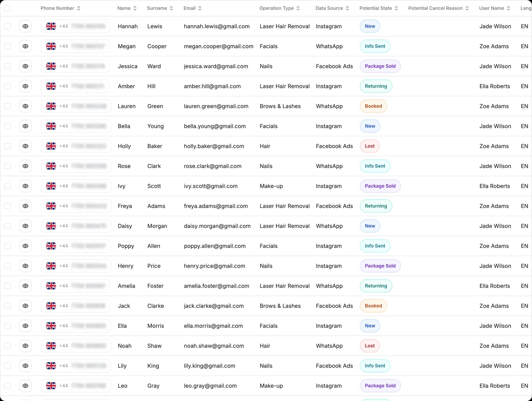Click eye icon in Holly Baker row
532x401 pixels.
25,146
